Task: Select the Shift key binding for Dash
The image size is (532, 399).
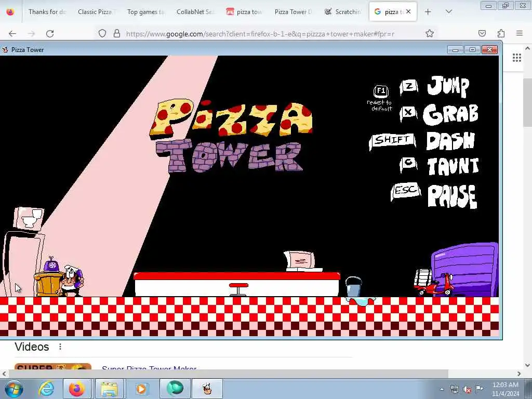Action: 392,140
